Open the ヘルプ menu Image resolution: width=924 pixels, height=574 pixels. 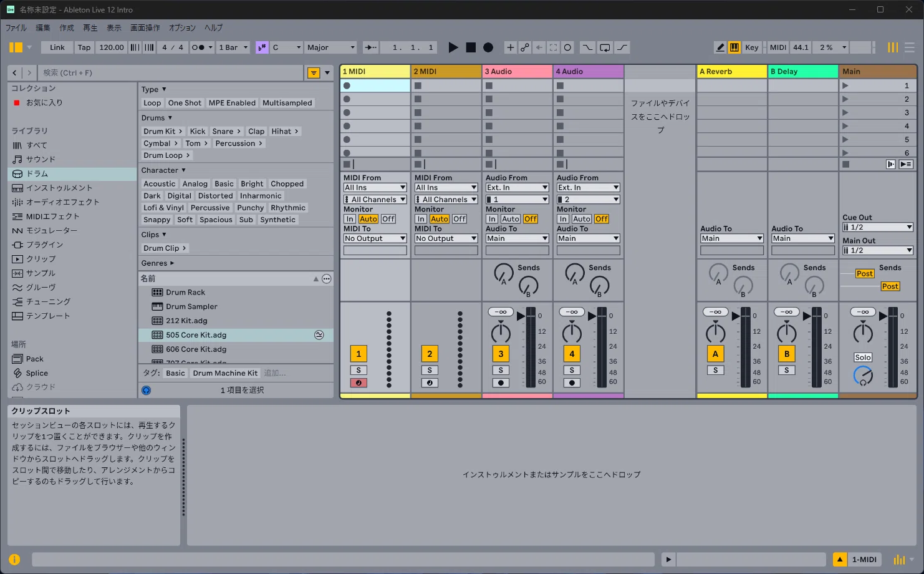pos(213,27)
